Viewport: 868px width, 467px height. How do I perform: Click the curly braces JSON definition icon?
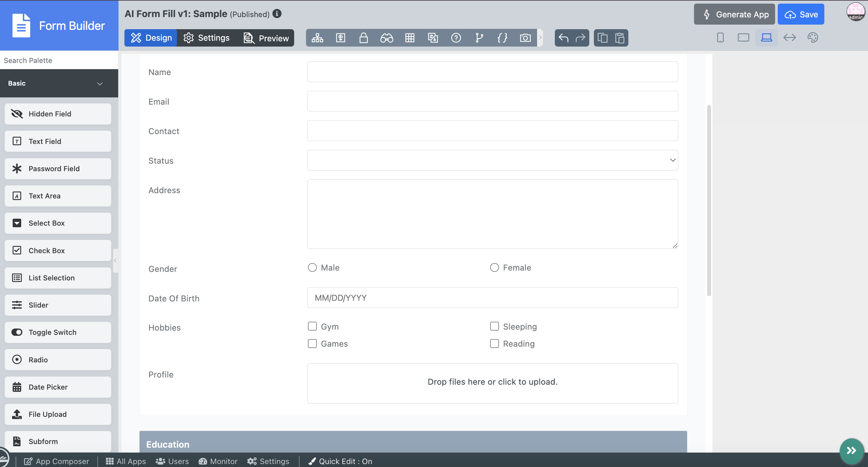click(502, 38)
